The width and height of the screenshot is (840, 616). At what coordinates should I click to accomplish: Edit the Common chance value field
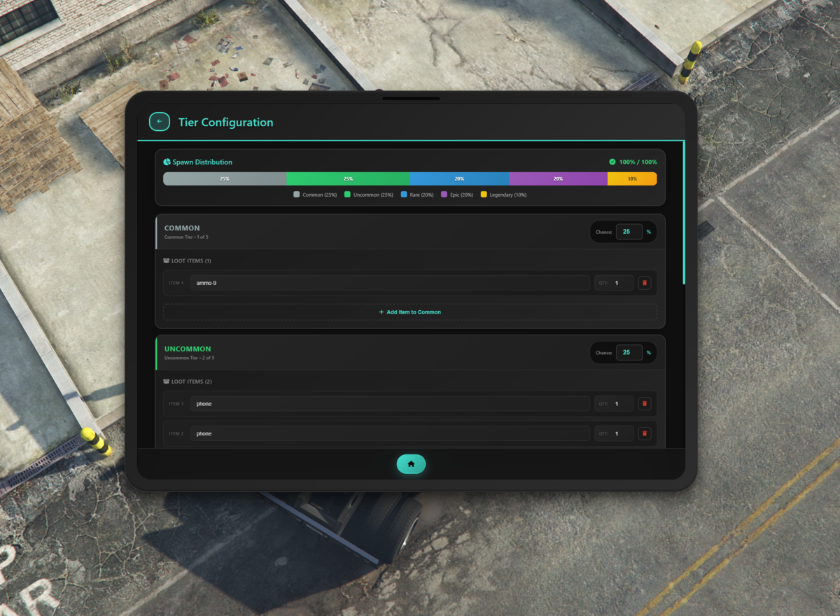point(629,232)
